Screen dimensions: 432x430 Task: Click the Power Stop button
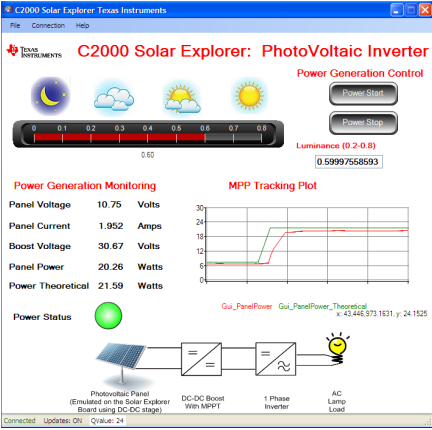(x=363, y=123)
